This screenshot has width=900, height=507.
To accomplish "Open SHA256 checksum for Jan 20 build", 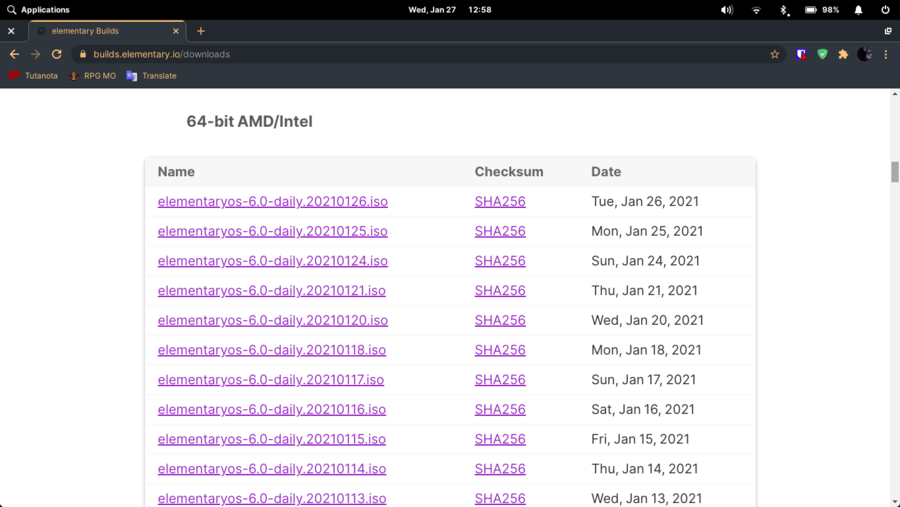I will 500,320.
